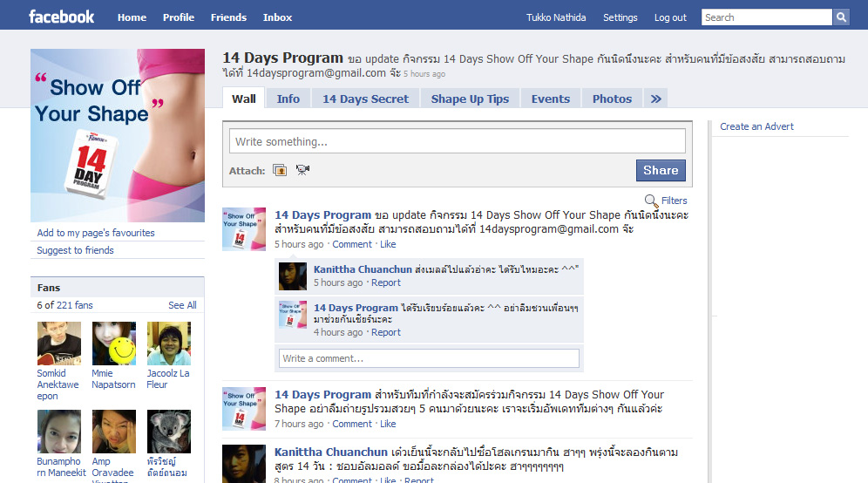Open Jacoolz La Fleur name link
Viewport: 868px width, 483px height.
pyautogui.click(x=167, y=379)
